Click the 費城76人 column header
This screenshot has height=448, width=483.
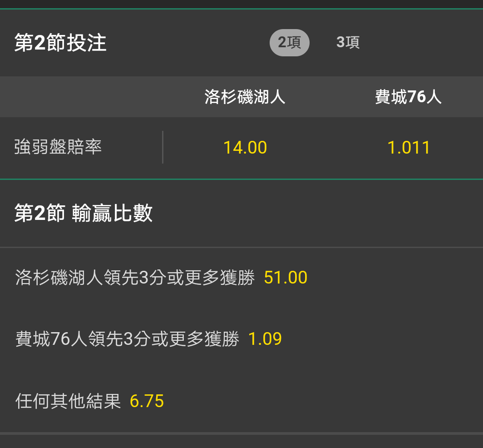pos(408,97)
